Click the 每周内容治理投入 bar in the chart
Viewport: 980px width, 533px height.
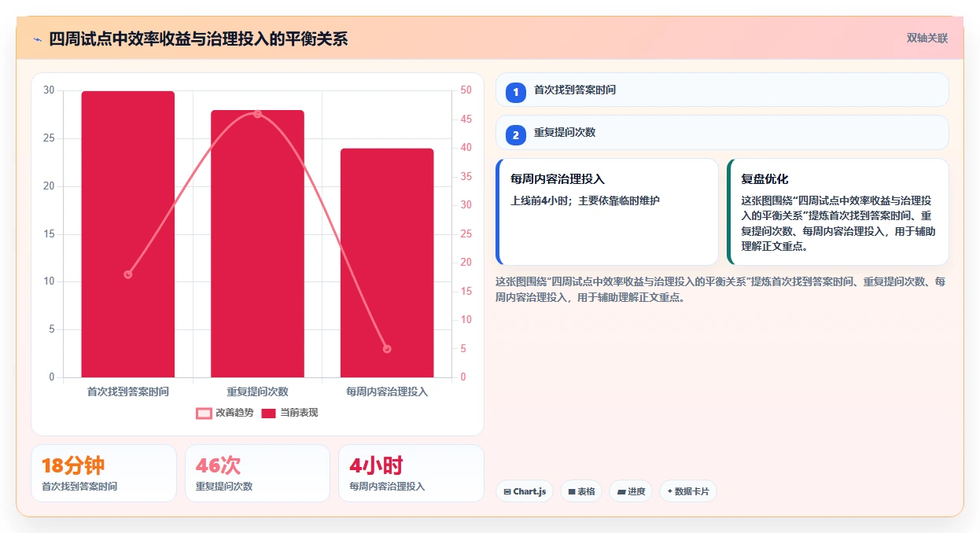tap(387, 263)
